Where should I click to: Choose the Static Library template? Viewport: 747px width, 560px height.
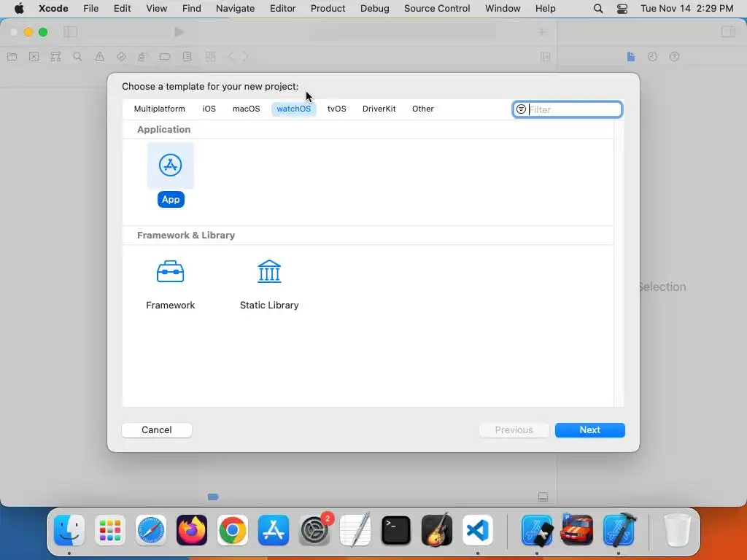click(x=269, y=285)
